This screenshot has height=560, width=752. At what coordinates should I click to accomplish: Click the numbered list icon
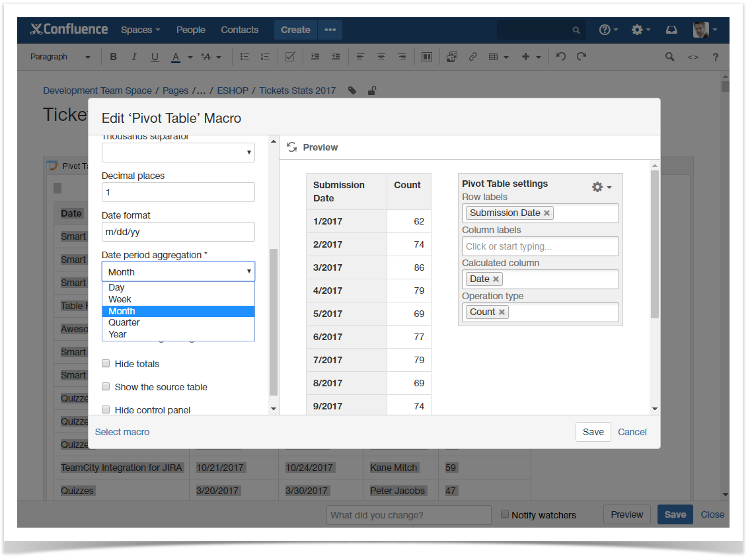point(265,57)
